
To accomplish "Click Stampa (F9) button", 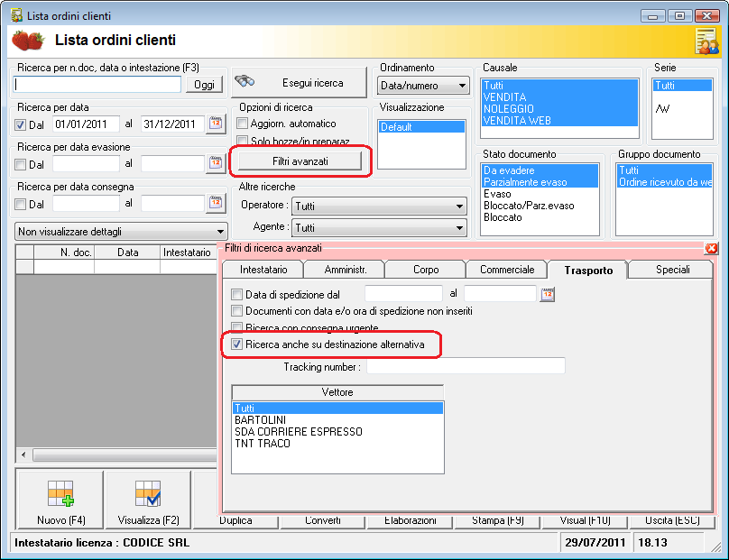I will [x=497, y=521].
